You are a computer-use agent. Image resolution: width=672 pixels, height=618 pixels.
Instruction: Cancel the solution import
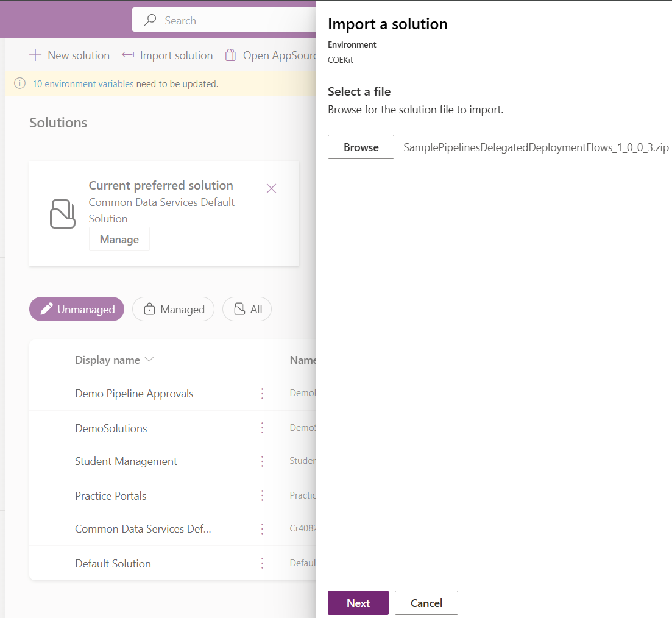coord(426,603)
